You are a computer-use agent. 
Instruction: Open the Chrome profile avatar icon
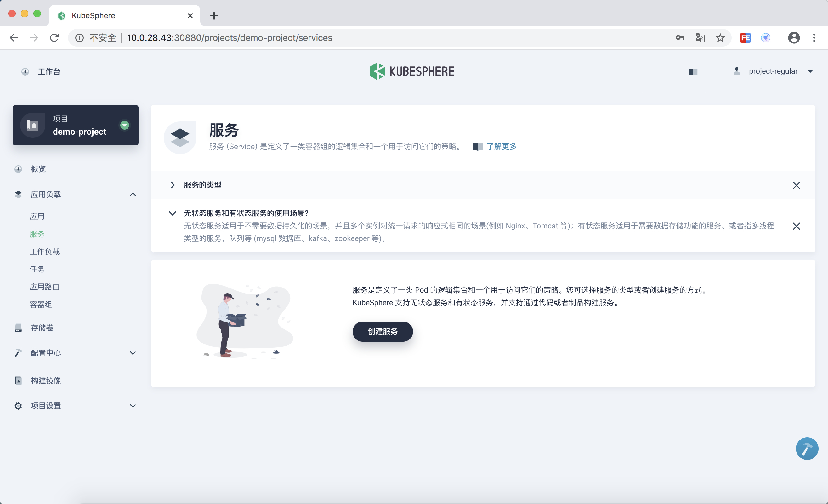(794, 38)
